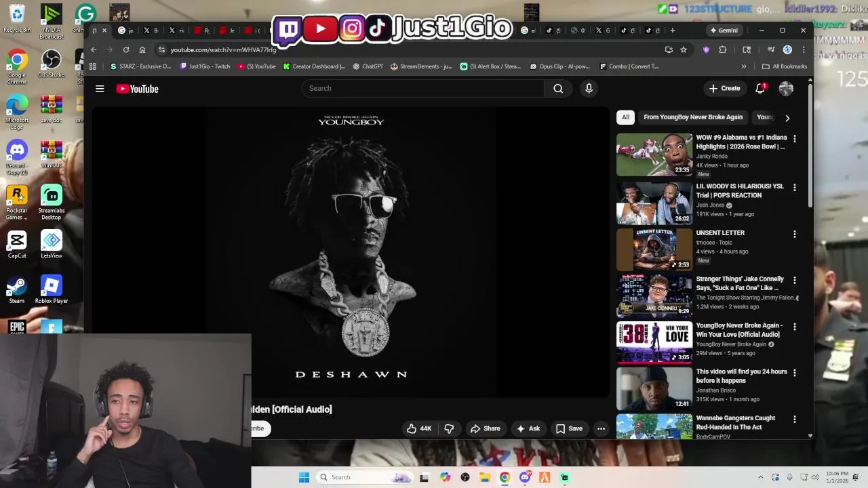Focus the YouTube search box
Image resolution: width=868 pixels, height=488 pixels.
[422, 88]
